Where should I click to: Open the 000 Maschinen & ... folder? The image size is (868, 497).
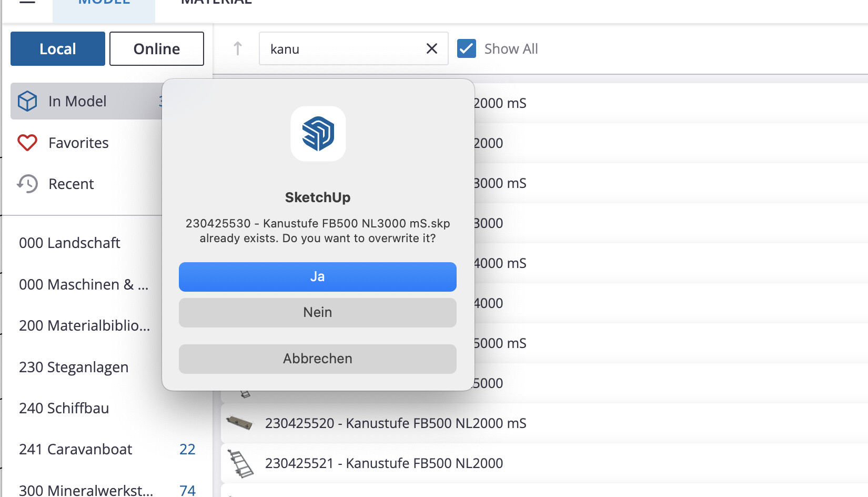coord(84,285)
